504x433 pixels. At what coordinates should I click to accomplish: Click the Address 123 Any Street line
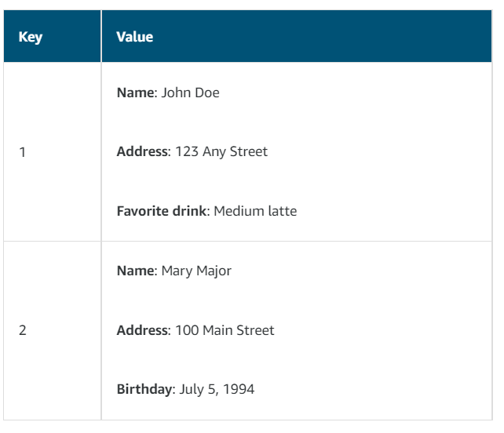pyautogui.click(x=192, y=151)
